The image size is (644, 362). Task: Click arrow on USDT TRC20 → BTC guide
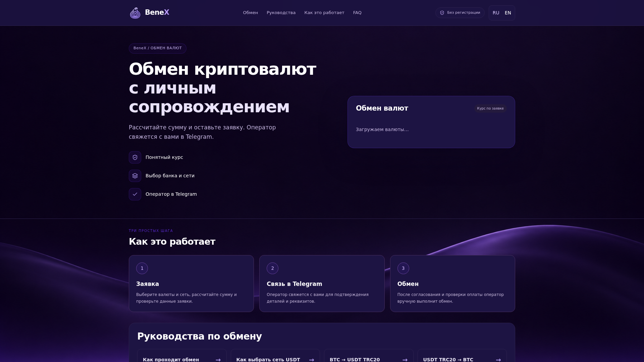click(498, 360)
